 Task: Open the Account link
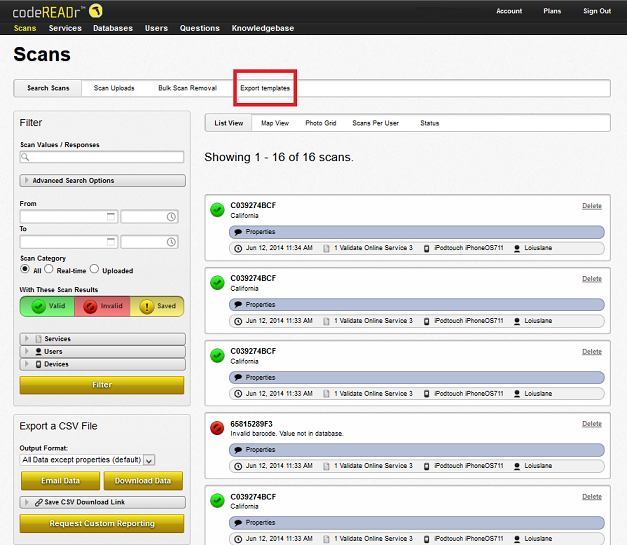click(x=509, y=11)
